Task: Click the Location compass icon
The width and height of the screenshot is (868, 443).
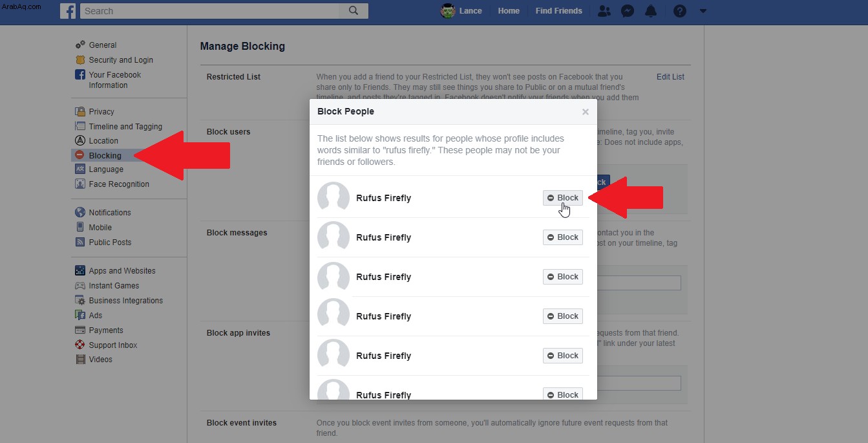Action: pyautogui.click(x=80, y=141)
